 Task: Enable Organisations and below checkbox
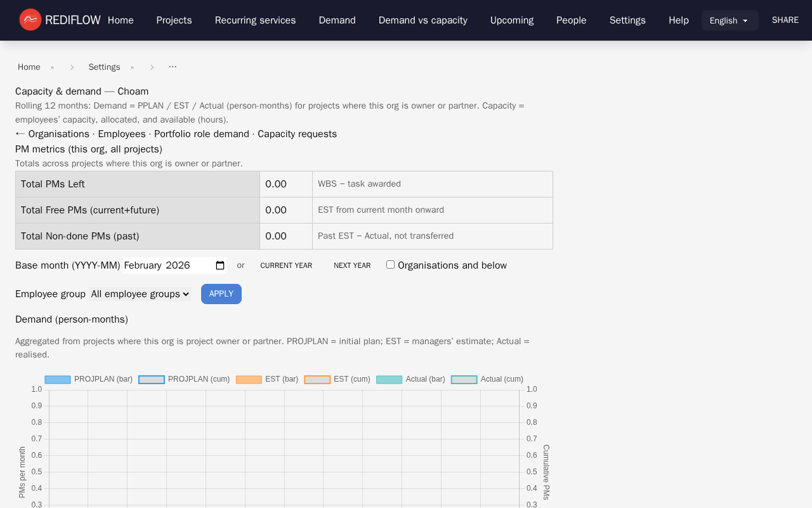pos(390,265)
